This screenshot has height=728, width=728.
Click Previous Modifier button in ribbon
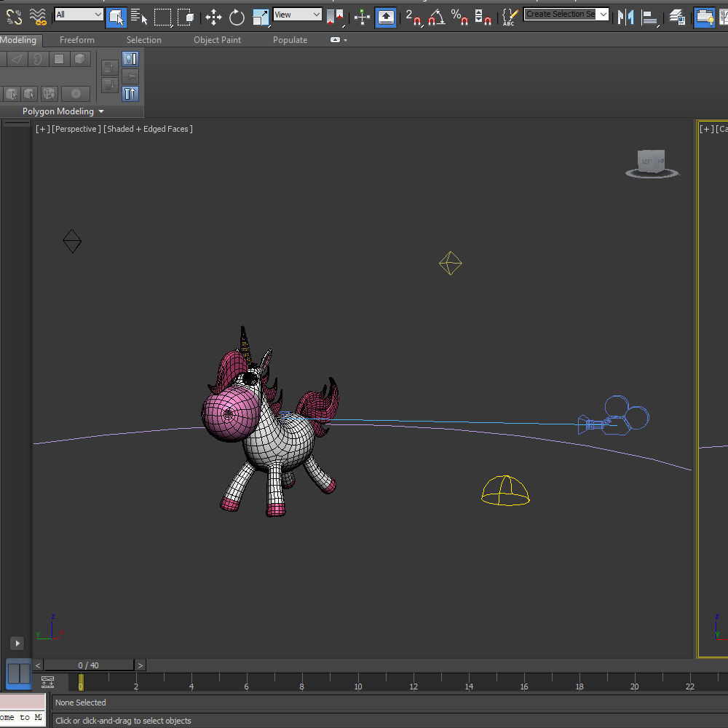pos(110,68)
